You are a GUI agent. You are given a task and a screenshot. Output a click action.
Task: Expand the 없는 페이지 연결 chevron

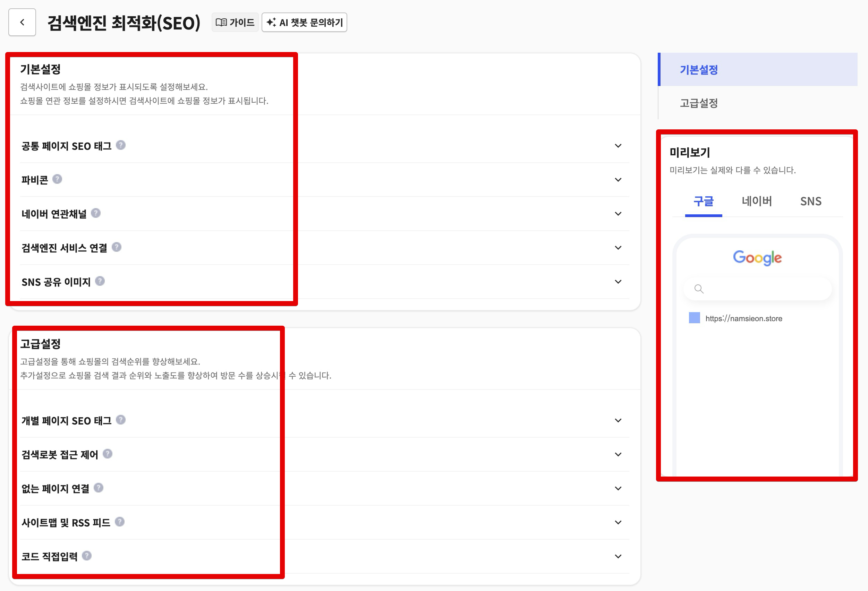(x=618, y=488)
